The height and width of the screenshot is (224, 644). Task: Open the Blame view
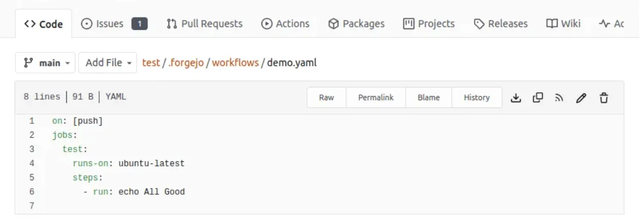pos(429,98)
